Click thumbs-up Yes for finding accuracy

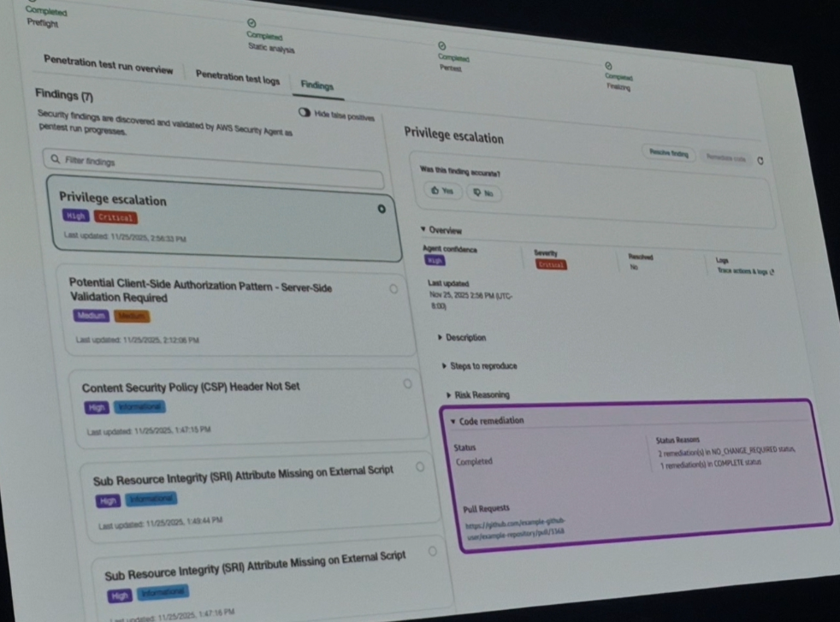point(443,192)
